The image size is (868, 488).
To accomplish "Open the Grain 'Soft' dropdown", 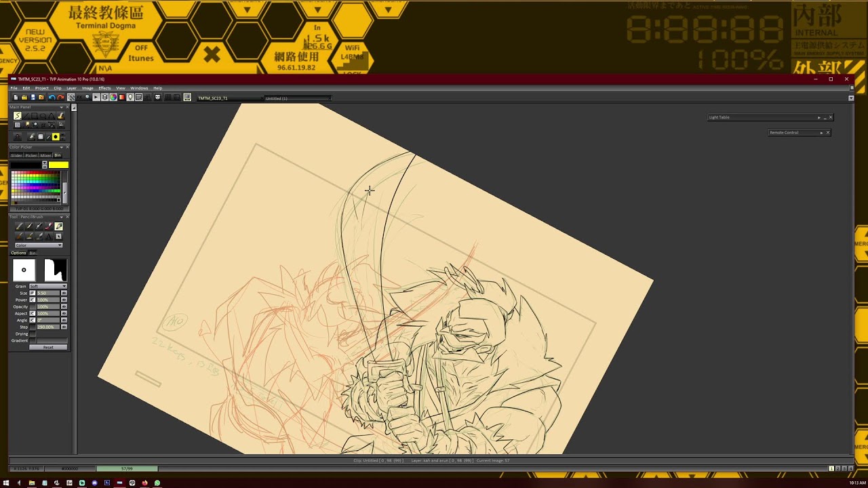I will pyautogui.click(x=47, y=286).
